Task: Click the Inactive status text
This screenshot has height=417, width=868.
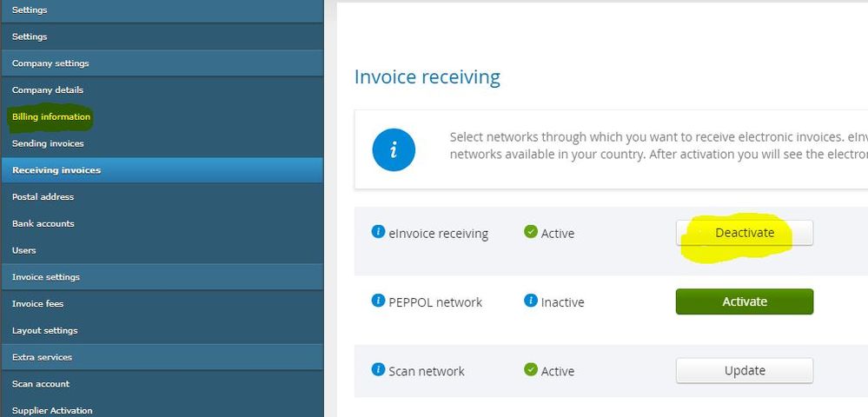Action: [x=562, y=302]
